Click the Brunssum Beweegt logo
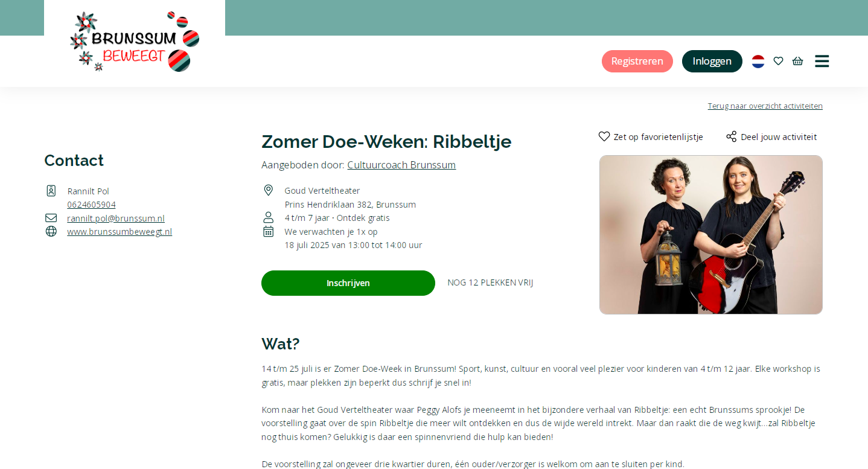 [x=135, y=42]
